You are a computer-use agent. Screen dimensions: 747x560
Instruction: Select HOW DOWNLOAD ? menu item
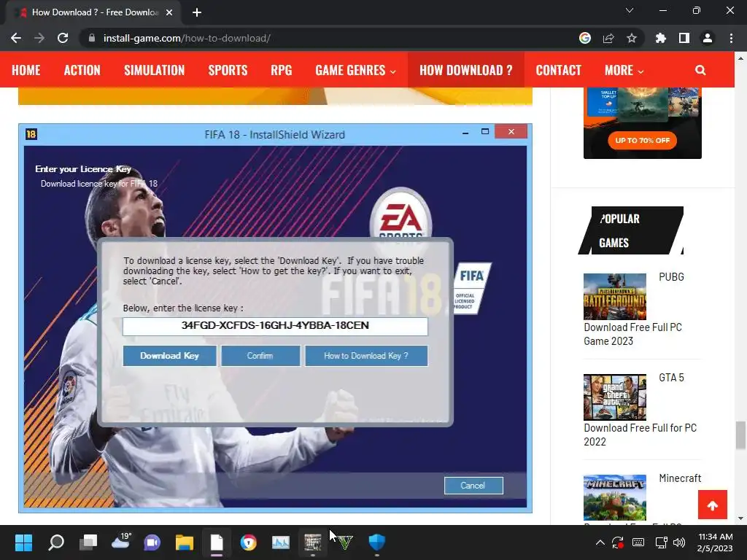[466, 70]
